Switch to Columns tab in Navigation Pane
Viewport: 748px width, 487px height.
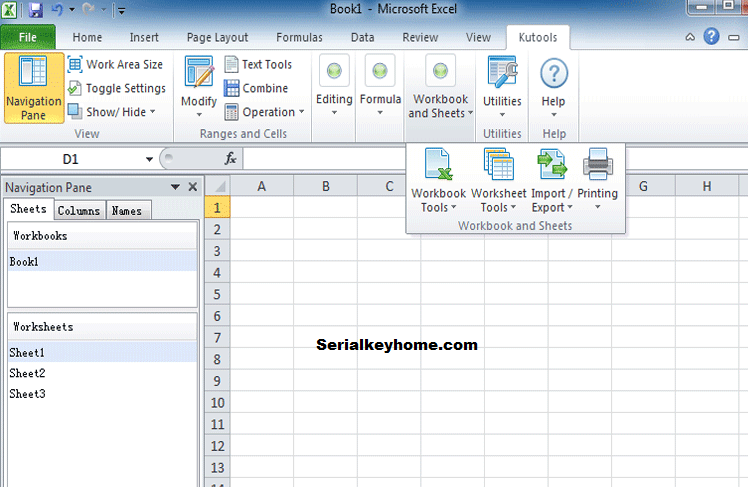tap(79, 210)
